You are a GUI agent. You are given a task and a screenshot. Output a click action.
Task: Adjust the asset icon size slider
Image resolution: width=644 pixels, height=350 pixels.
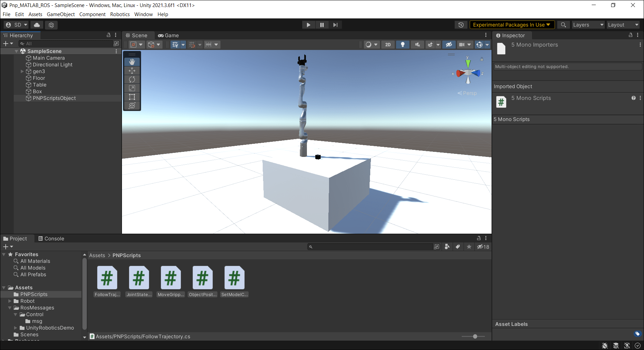pyautogui.click(x=475, y=336)
